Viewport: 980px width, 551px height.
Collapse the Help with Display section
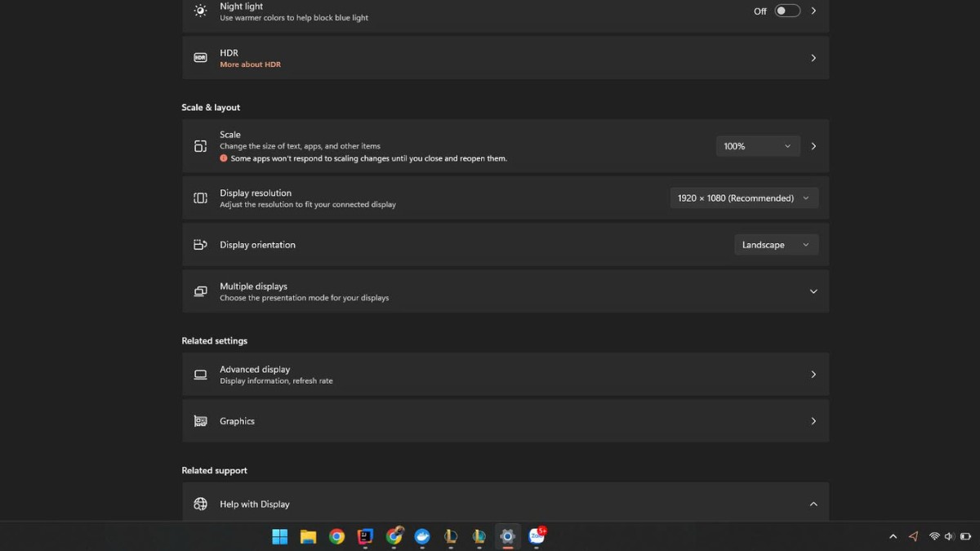(813, 504)
